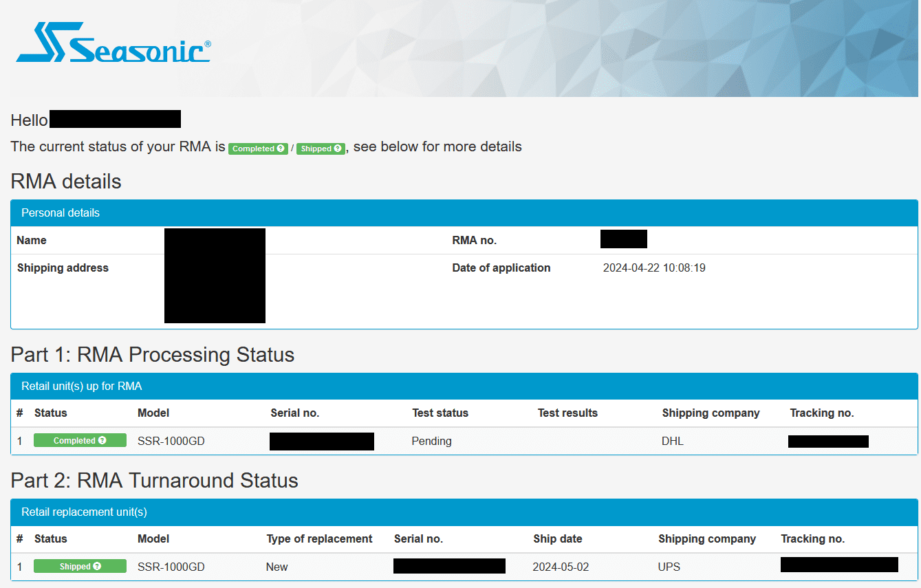Select SSR-1000GD model in the replacement unit row
Viewport: 921px width, 588px height.
[171, 567]
